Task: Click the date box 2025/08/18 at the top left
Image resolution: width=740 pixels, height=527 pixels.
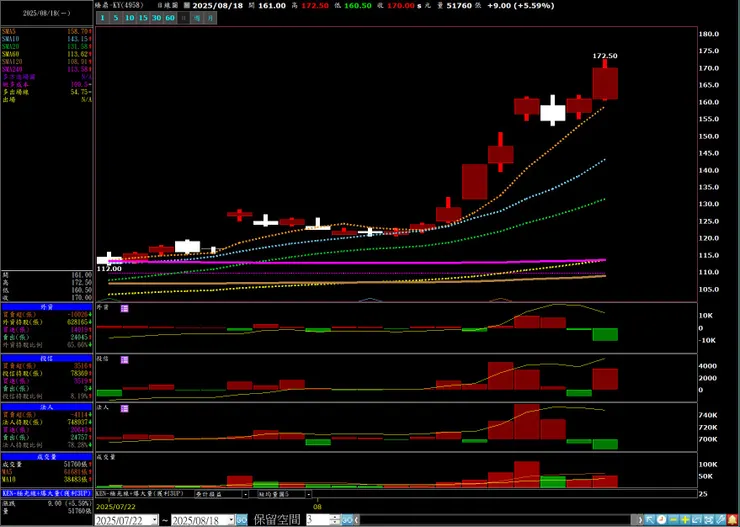Action: [x=46, y=13]
